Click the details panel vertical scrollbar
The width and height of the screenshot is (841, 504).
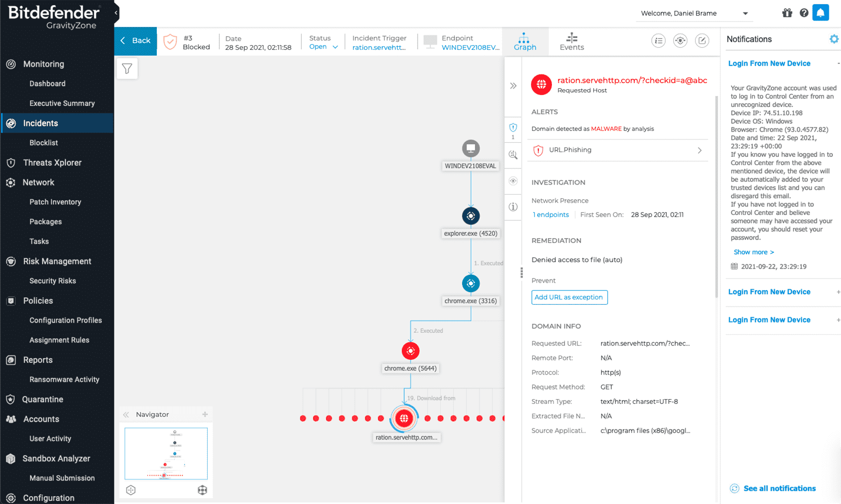pos(717,197)
